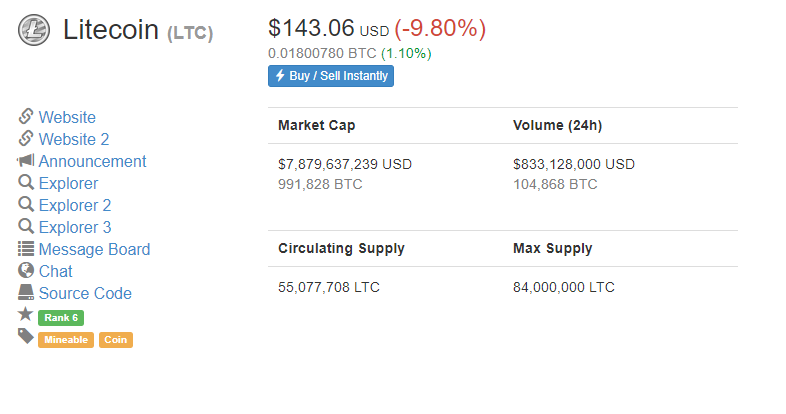This screenshot has height=414, width=786.
Task: Click the drive icon beside Source Code
Action: (26, 292)
